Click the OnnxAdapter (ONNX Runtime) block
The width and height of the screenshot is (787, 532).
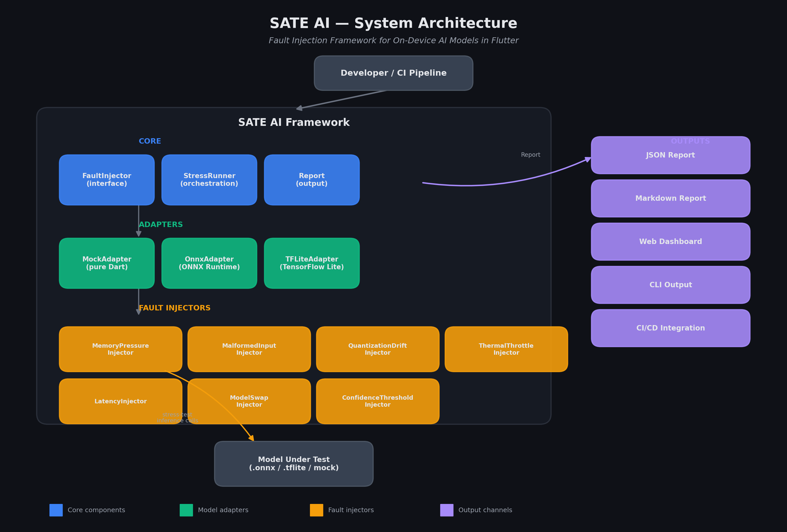click(209, 263)
